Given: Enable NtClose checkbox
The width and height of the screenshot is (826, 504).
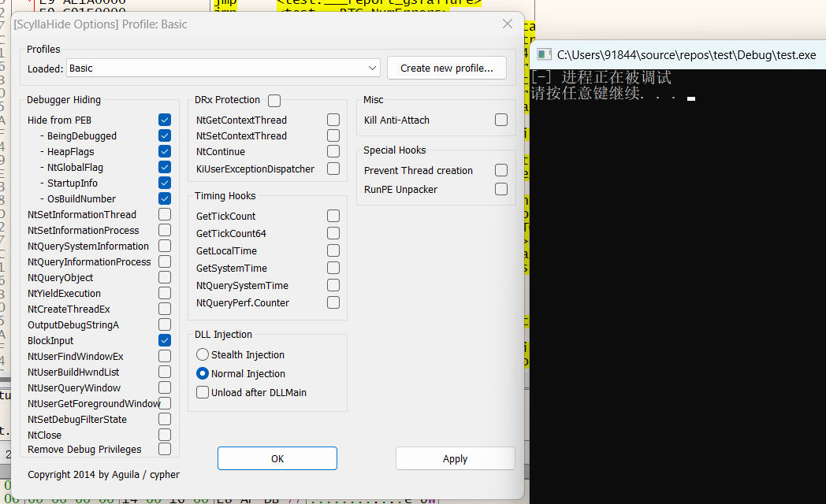Looking at the screenshot, I should click(x=165, y=435).
